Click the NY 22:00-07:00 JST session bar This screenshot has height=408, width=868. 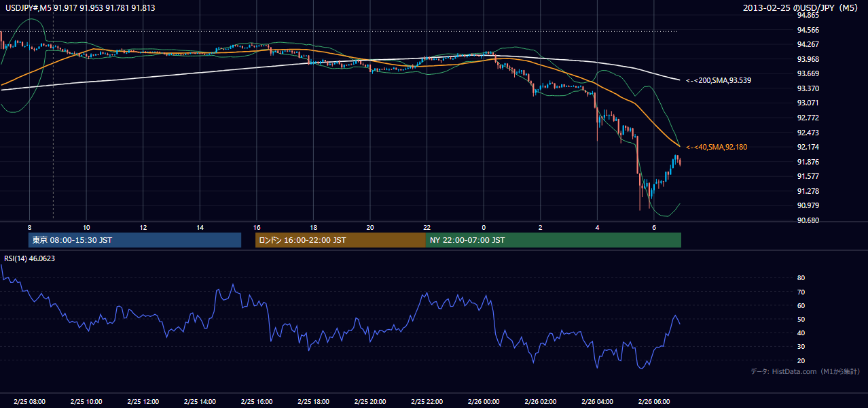point(554,240)
